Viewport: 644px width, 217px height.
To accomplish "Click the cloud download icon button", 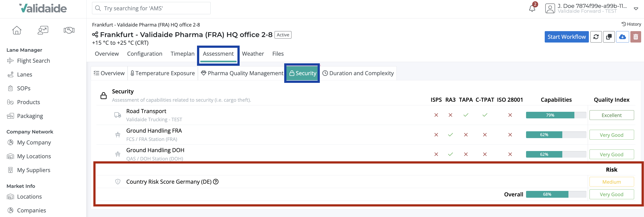I will coord(622,37).
